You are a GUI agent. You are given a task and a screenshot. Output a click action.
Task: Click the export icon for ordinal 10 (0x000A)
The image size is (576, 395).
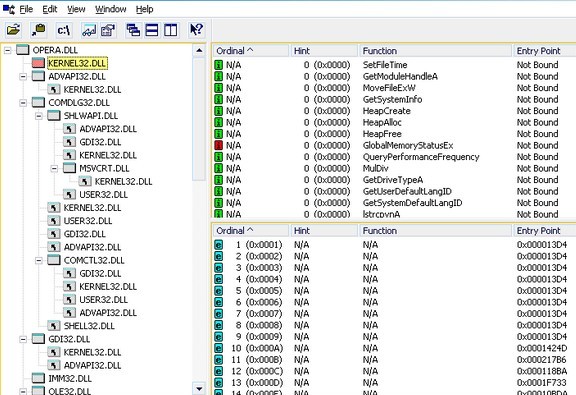(219, 348)
